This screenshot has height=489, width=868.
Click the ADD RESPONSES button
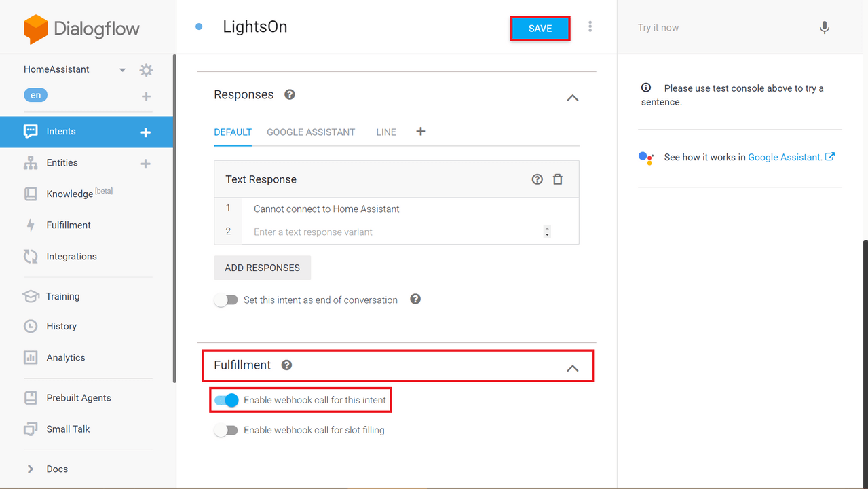click(x=262, y=268)
